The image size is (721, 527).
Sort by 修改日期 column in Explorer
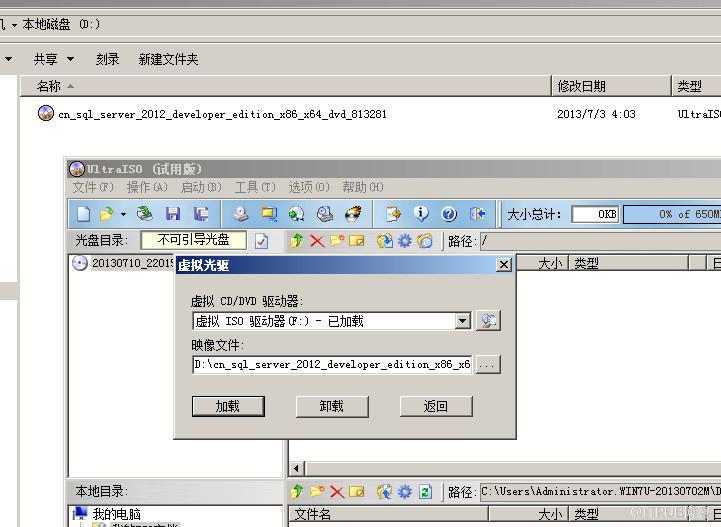click(611, 86)
